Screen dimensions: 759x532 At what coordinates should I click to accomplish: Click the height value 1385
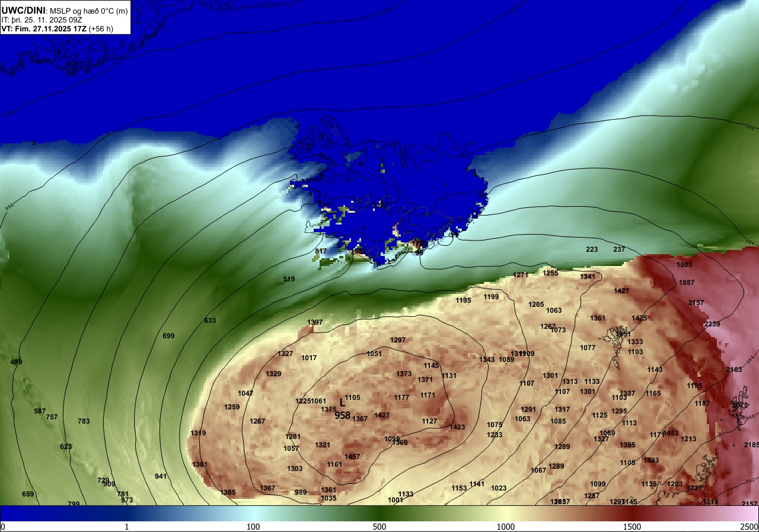coord(228,492)
